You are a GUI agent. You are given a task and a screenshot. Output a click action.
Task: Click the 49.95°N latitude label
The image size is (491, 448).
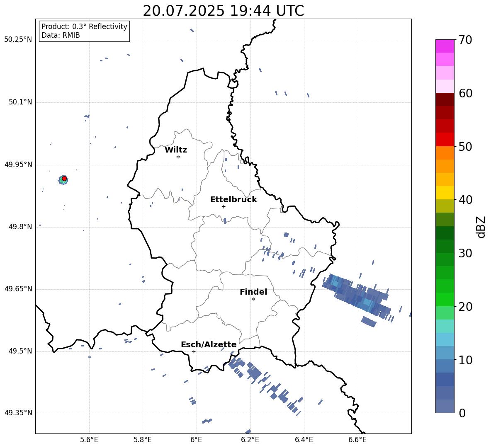tap(18, 165)
